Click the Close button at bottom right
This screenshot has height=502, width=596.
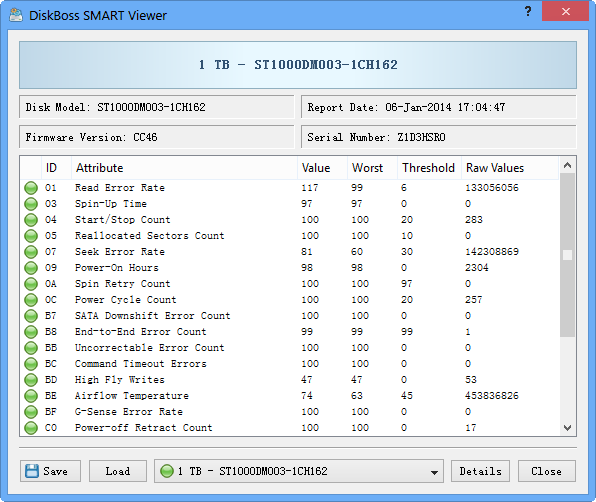547,471
